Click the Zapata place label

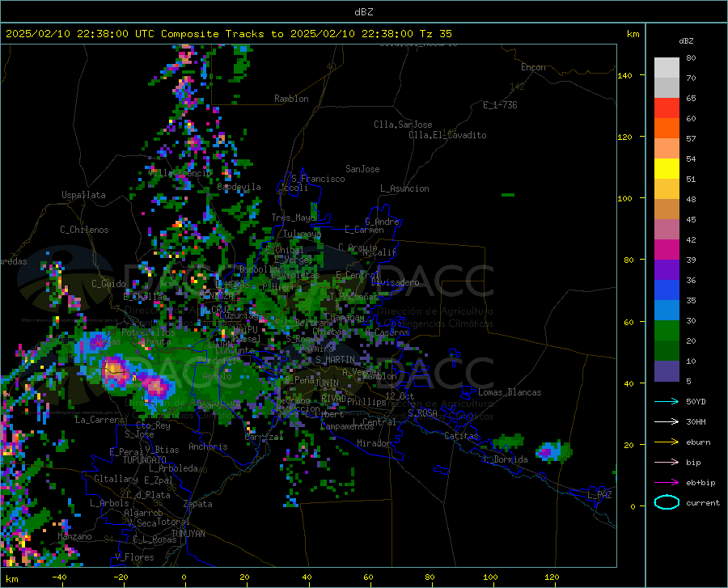tap(198, 504)
